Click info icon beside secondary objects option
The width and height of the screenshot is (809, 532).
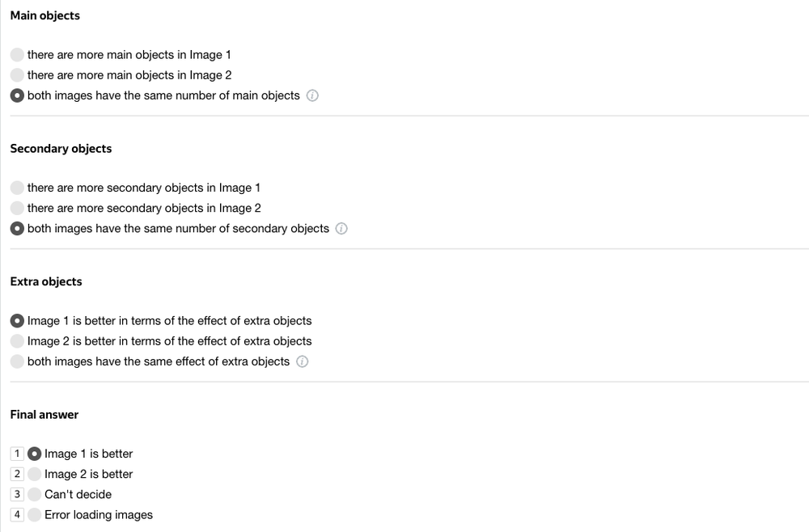[x=341, y=229]
